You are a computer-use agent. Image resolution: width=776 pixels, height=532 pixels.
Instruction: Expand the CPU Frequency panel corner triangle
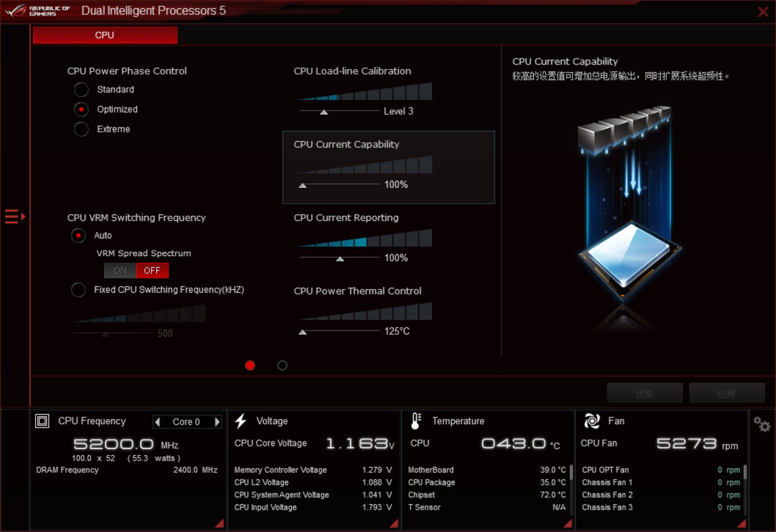[x=220, y=523]
